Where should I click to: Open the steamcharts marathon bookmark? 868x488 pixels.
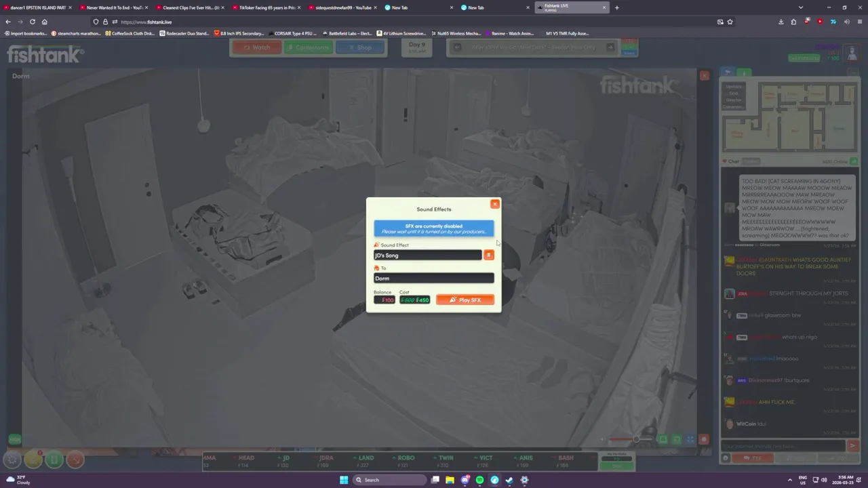tap(77, 33)
